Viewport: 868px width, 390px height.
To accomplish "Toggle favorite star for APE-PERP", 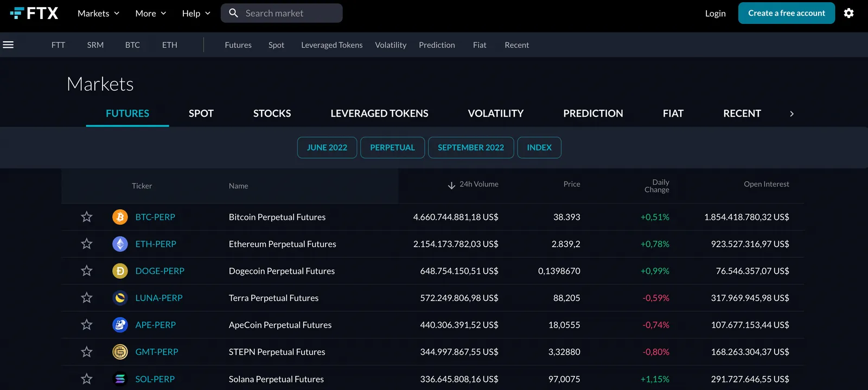I will pos(87,325).
